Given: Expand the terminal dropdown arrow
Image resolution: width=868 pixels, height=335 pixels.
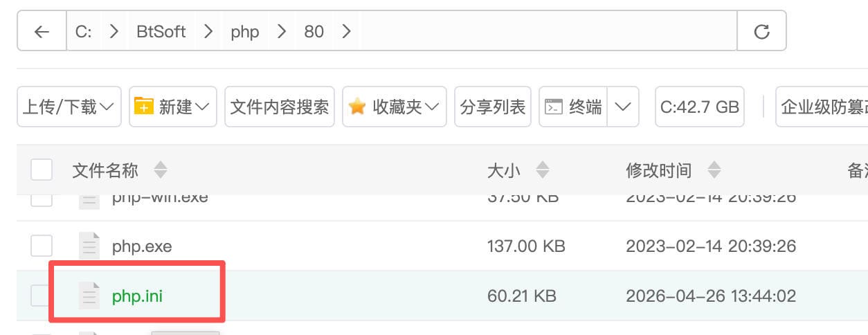Looking at the screenshot, I should pos(622,107).
